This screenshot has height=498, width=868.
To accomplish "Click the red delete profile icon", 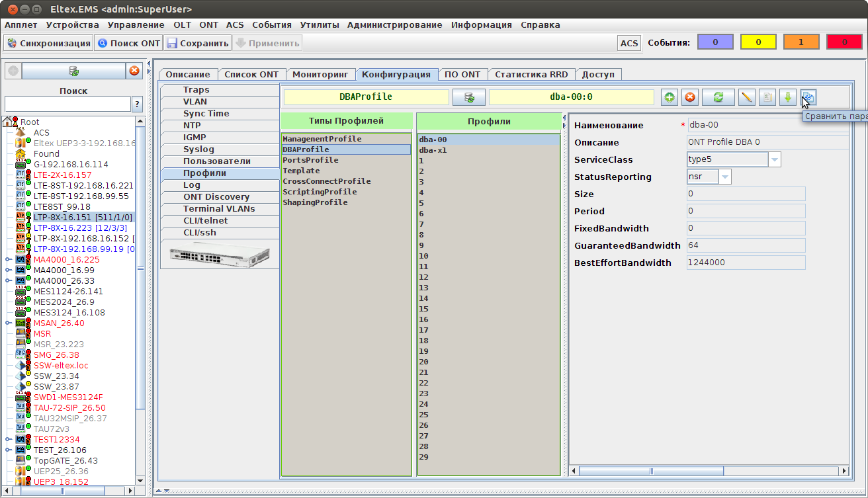I will [690, 97].
